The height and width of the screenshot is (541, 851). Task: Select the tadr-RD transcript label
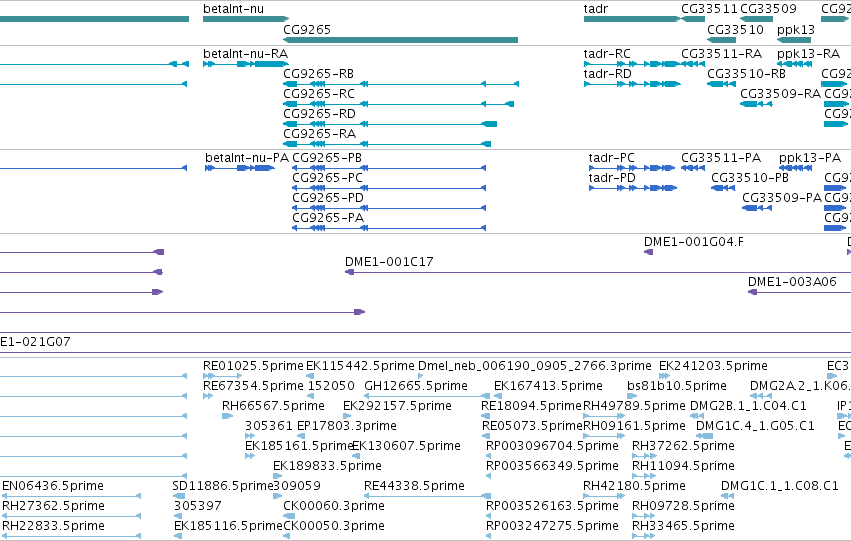[x=607, y=74]
